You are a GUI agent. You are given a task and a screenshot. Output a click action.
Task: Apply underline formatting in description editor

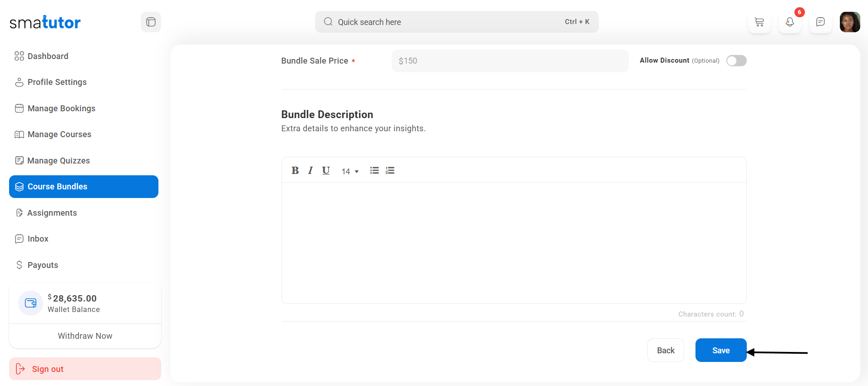click(326, 170)
